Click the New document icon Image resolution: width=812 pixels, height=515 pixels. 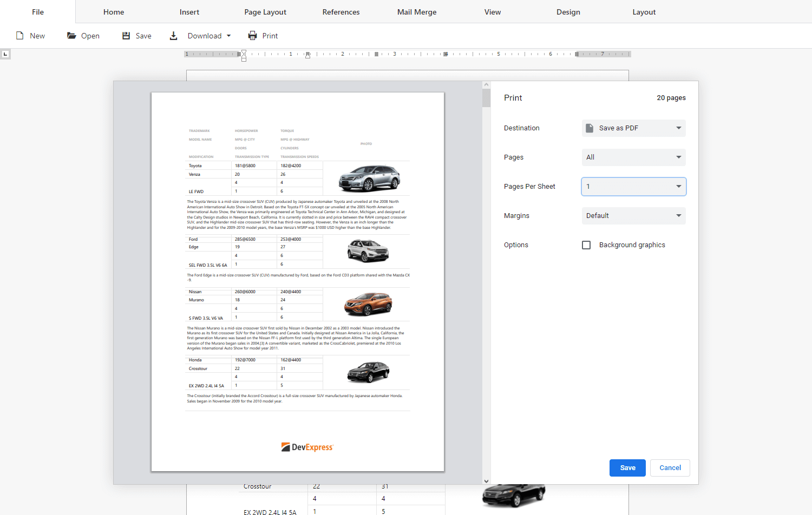(x=20, y=36)
